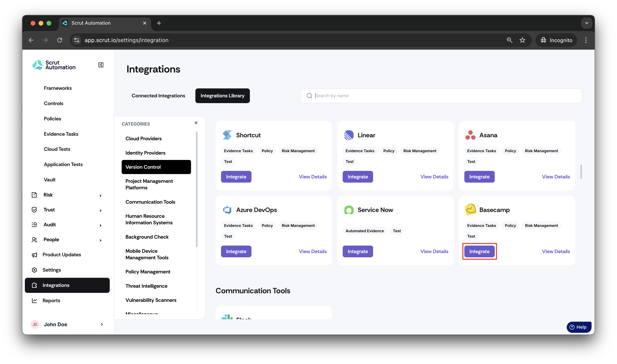Integrate the Basecamp integration

[x=479, y=251]
